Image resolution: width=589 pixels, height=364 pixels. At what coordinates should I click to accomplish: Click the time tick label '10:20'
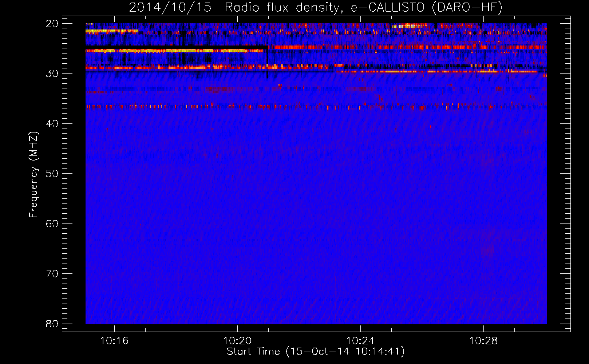237,341
